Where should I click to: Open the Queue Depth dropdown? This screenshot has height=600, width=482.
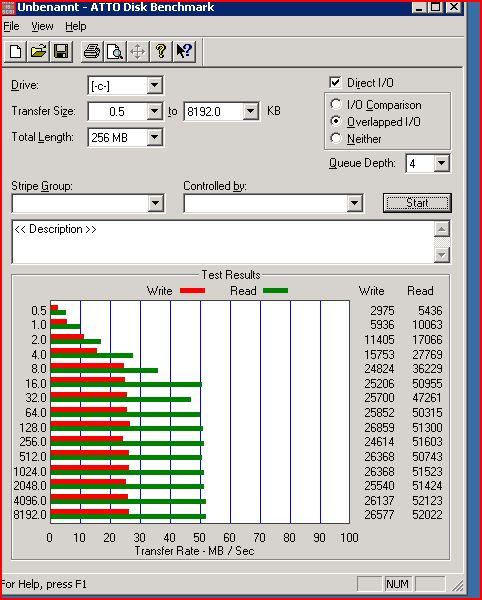[441, 163]
